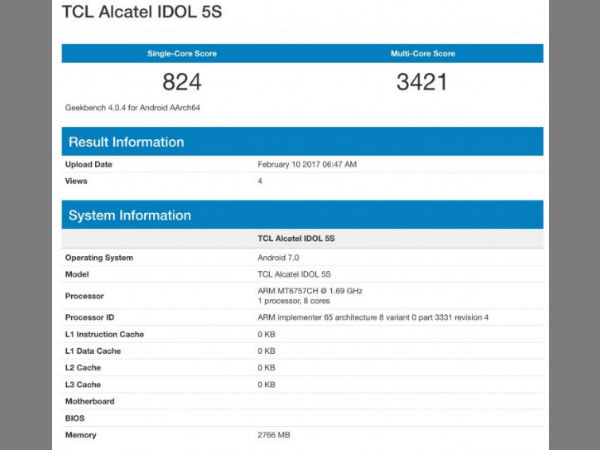This screenshot has height=450, width=600.
Task: Click the Motherboard row label
Action: click(x=90, y=401)
